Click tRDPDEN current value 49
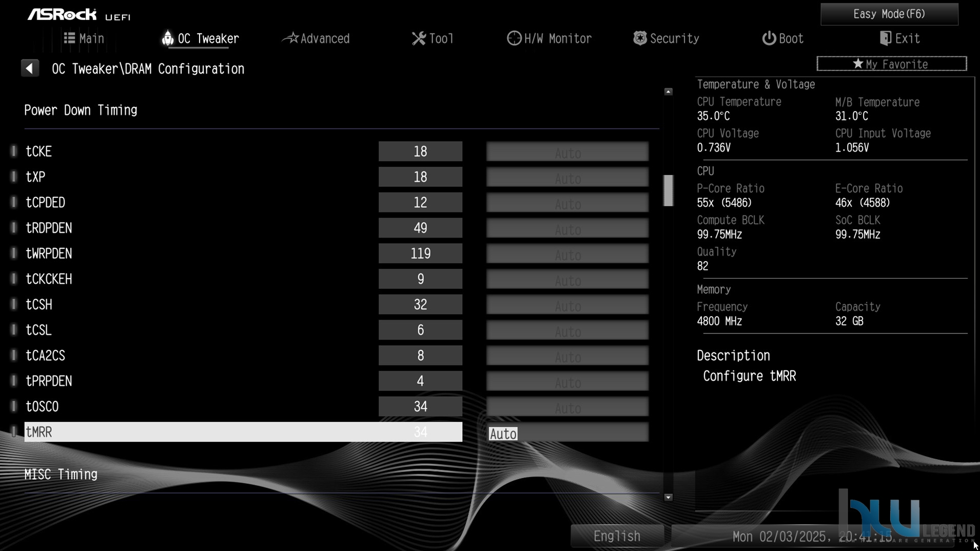Image resolution: width=980 pixels, height=551 pixels. (420, 228)
